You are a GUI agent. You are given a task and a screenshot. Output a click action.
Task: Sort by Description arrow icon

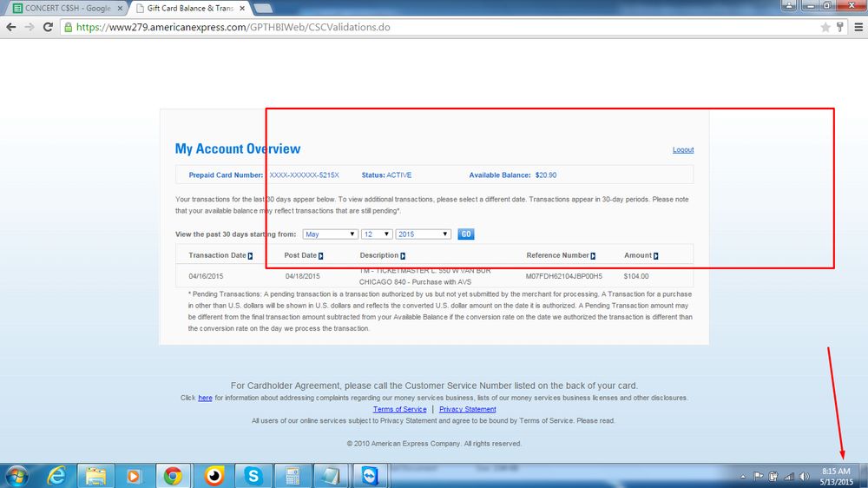coord(403,256)
